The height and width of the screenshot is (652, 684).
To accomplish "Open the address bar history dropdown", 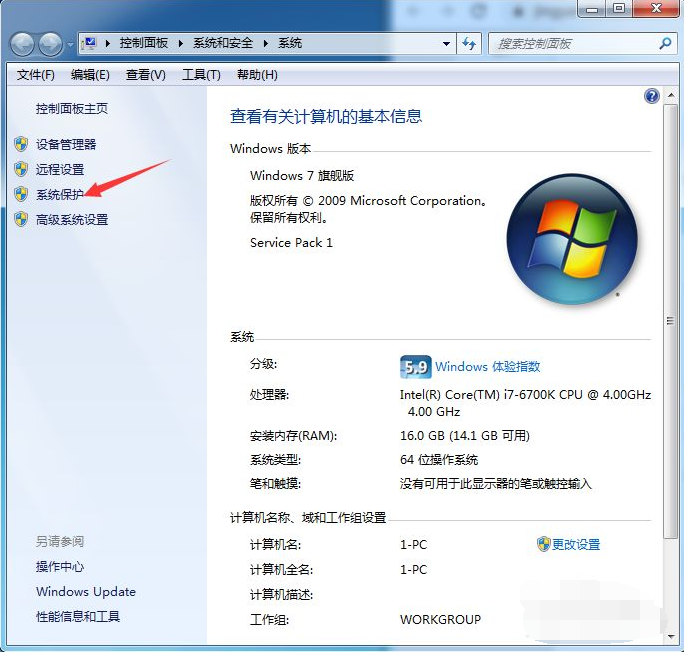I will [446, 44].
